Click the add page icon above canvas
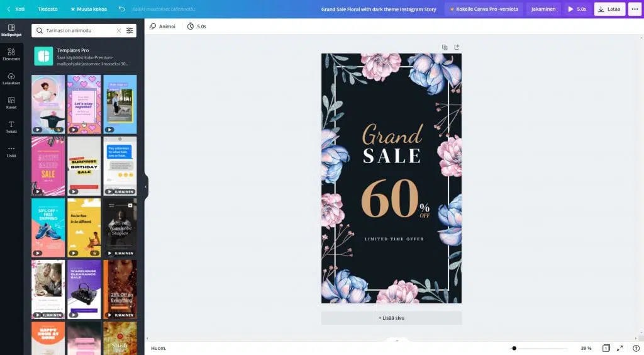 pos(457,47)
